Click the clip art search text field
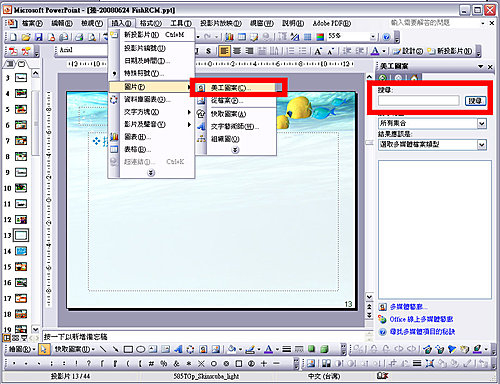 coord(419,101)
